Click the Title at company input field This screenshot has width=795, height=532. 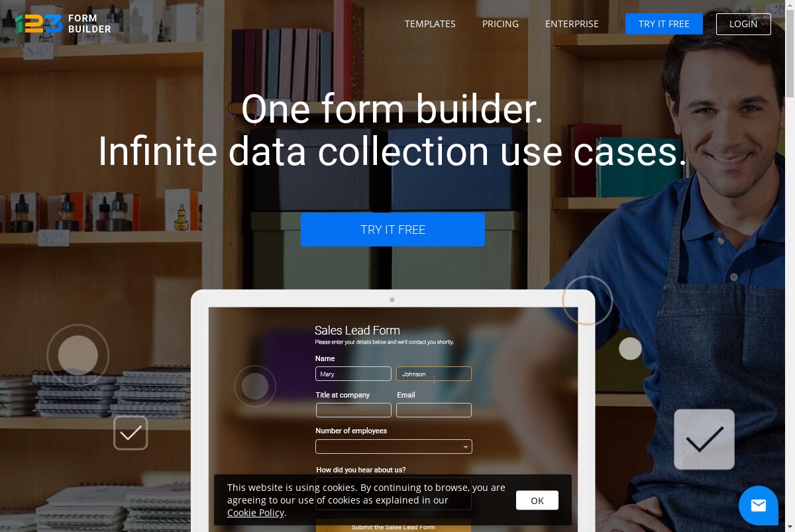[x=354, y=410]
